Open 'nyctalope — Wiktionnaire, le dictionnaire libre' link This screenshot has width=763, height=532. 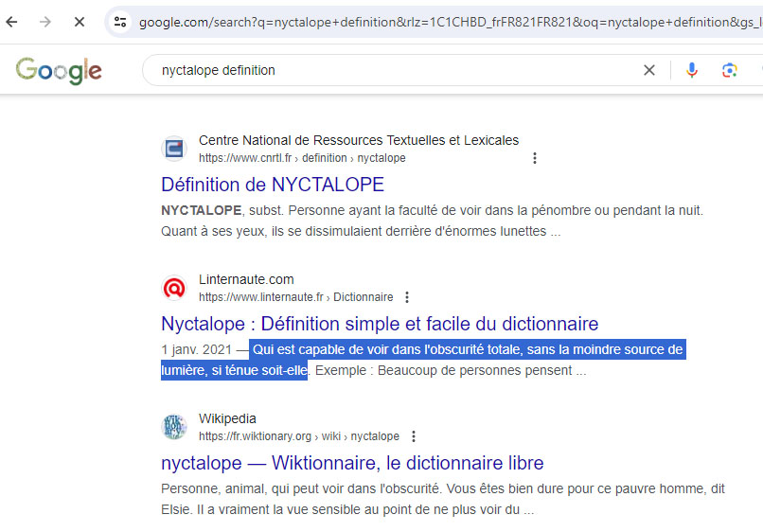pos(352,464)
